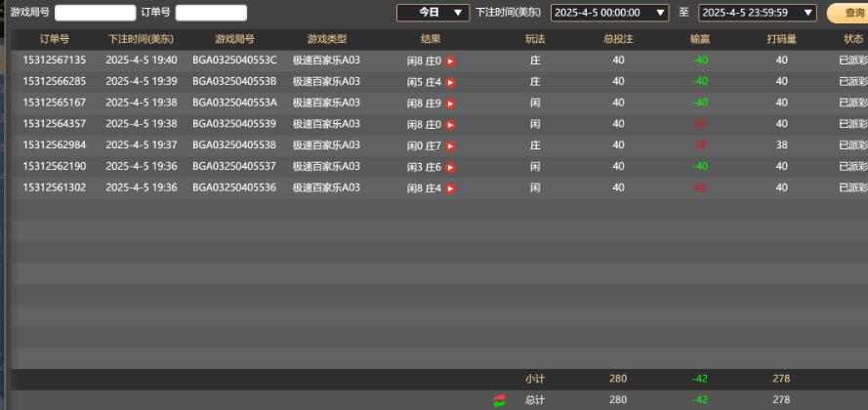Open the 今日 date range dropdown
The width and height of the screenshot is (868, 410).
point(433,13)
